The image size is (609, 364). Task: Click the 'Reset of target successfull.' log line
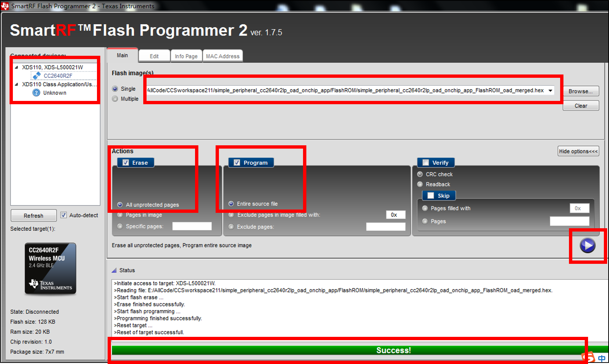149,332
